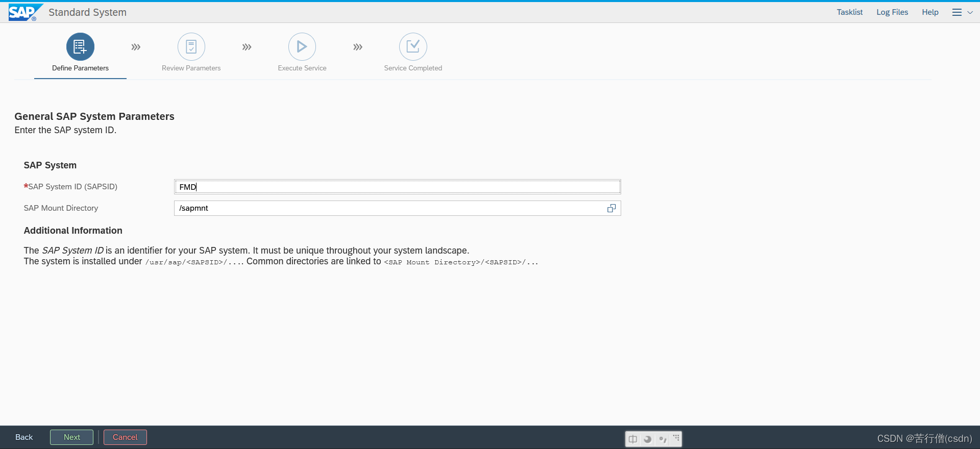Select the Review Parameters tab label
The width and height of the screenshot is (980, 449).
tap(191, 68)
